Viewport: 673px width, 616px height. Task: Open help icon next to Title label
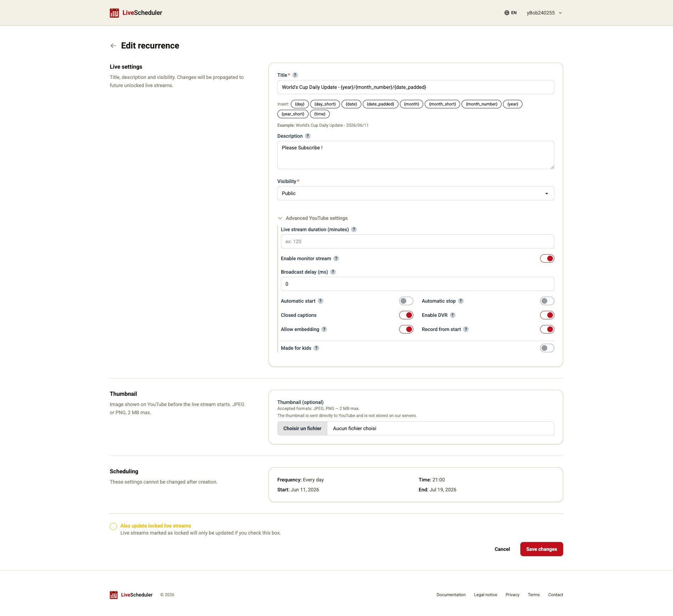pyautogui.click(x=295, y=75)
